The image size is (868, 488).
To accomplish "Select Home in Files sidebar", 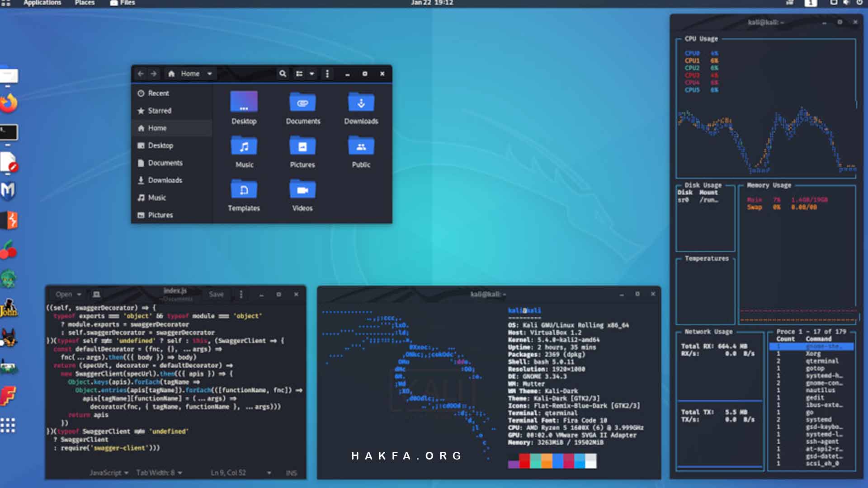I will pos(172,128).
